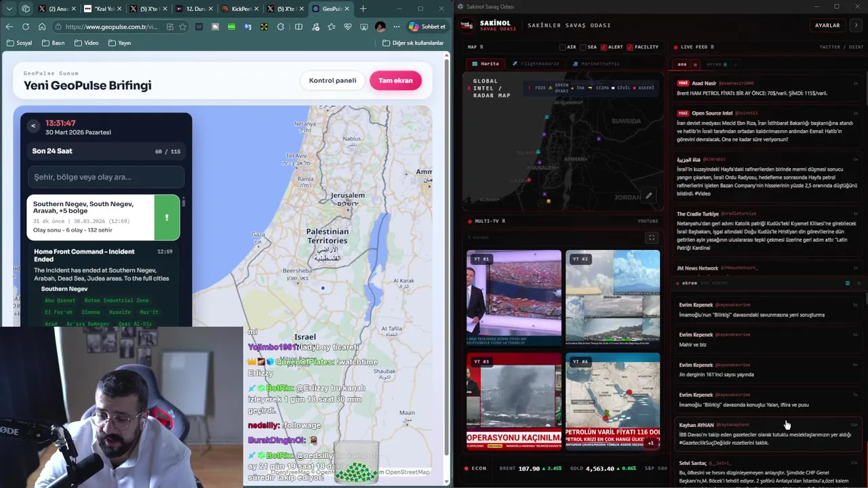Screen dimensions: 868x488
Task: Open the help question mark button
Action: [856, 25]
